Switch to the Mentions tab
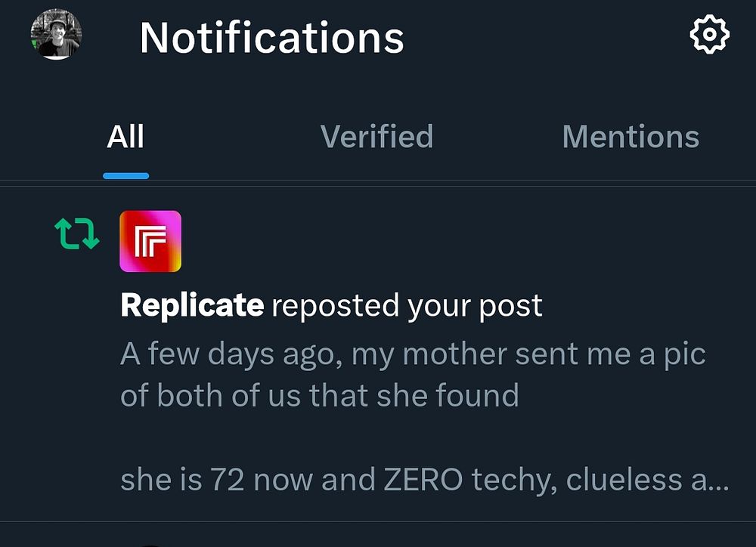This screenshot has height=547, width=756. point(631,138)
